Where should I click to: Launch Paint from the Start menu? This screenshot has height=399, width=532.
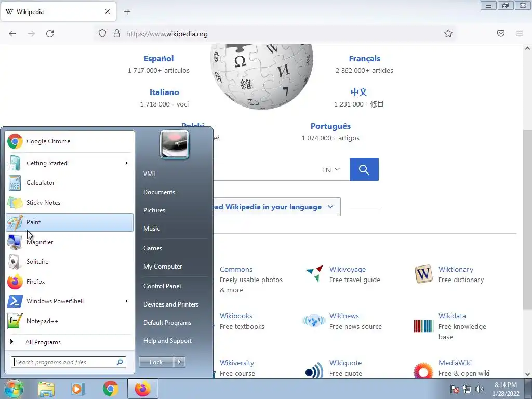70,222
